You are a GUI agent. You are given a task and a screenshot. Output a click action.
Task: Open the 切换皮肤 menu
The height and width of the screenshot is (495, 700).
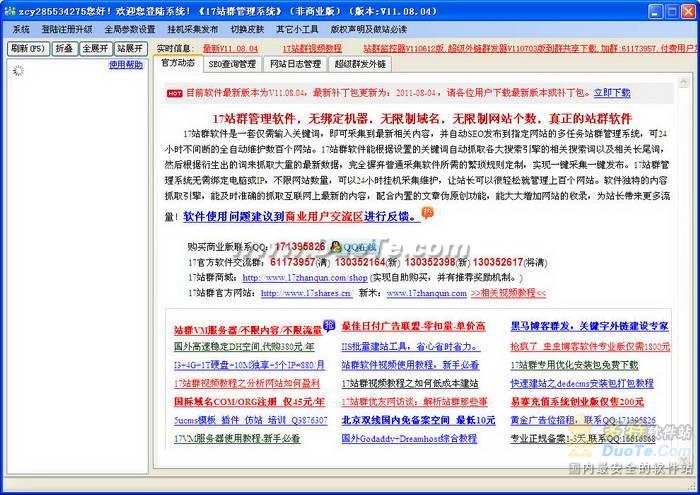pyautogui.click(x=247, y=29)
